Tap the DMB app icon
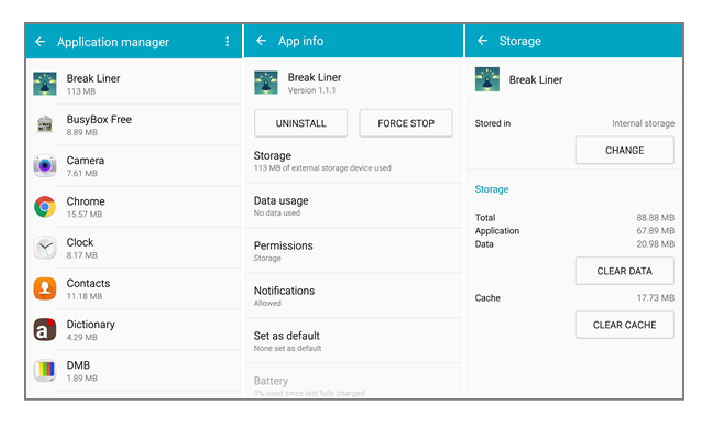Image resolution: width=707 pixels, height=423 pixels. (45, 371)
